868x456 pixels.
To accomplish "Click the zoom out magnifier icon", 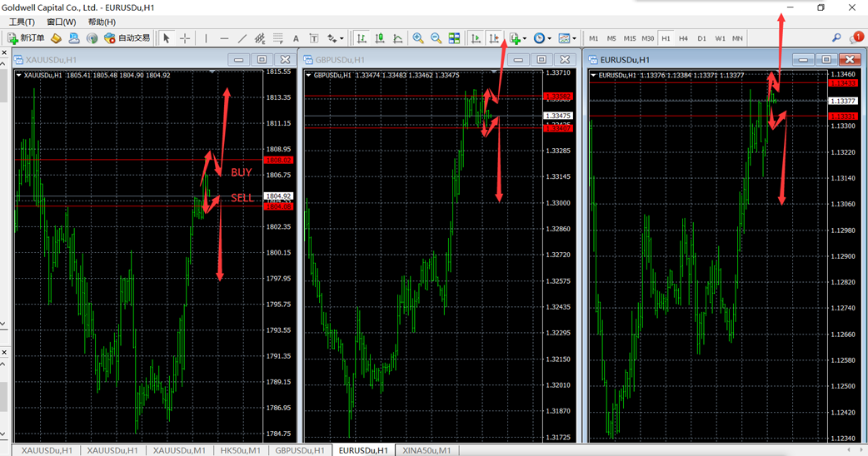I will click(x=436, y=38).
